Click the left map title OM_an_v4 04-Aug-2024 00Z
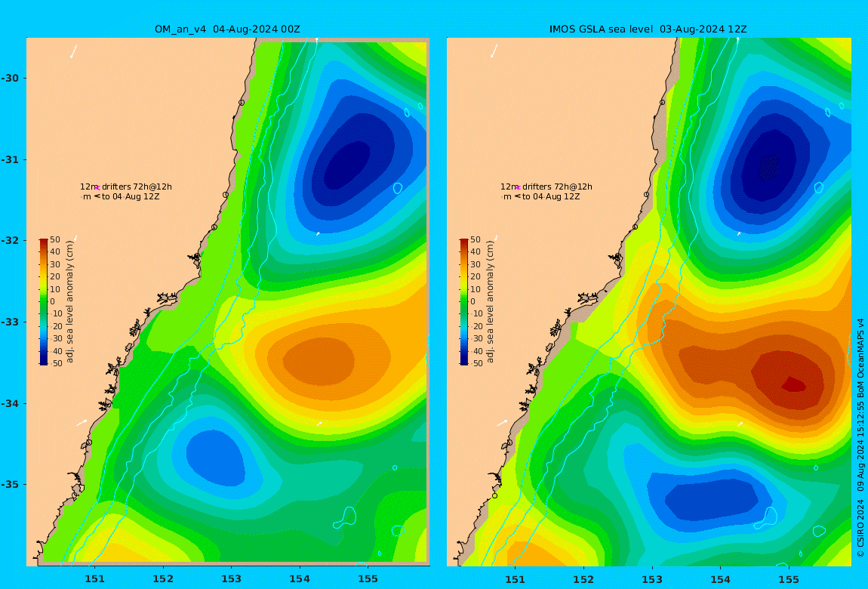Screen dimensions: 868x589 point(227,29)
